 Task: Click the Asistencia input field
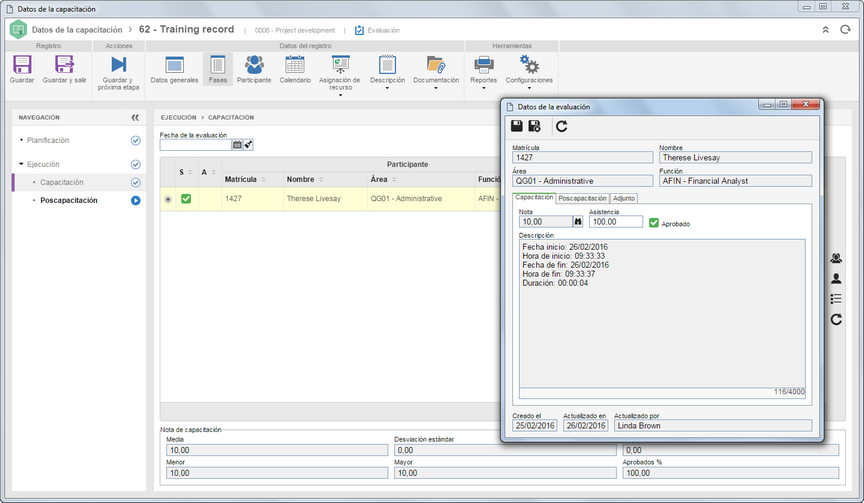click(615, 221)
